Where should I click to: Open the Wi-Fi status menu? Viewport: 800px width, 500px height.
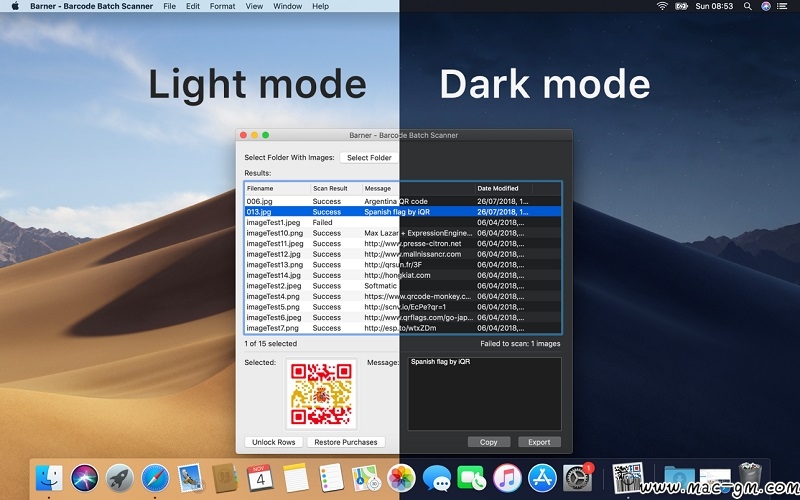pyautogui.click(x=662, y=6)
